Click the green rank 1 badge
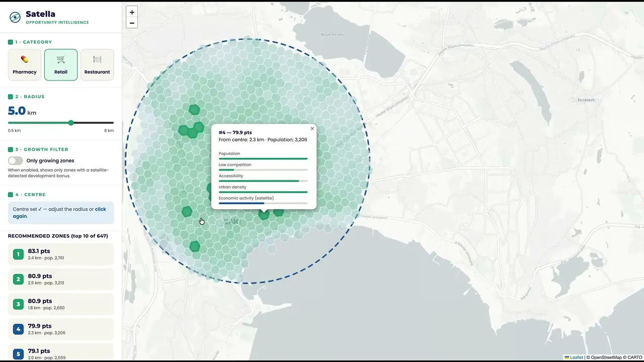Screen dimensions: 644x362 tap(18, 254)
